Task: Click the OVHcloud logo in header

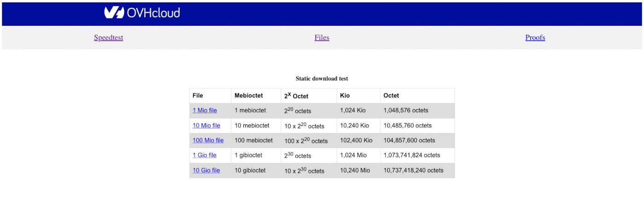Action: pos(142,12)
